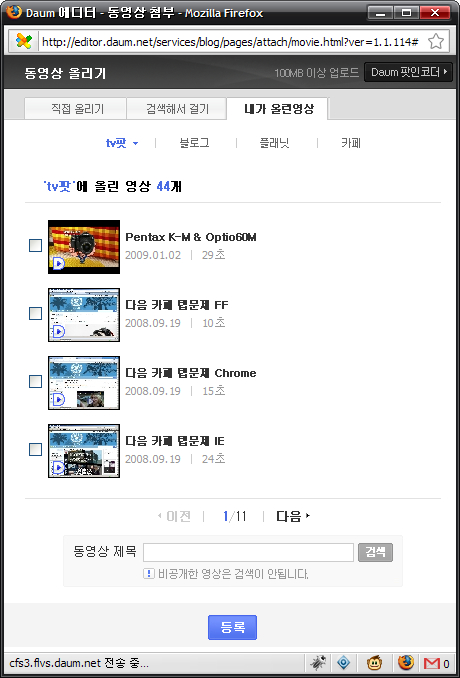This screenshot has height=678, width=460.
Task: Switch to the 직접 올리기 tab
Action: click(76, 109)
